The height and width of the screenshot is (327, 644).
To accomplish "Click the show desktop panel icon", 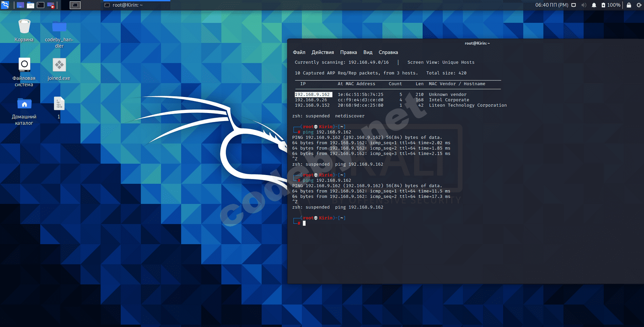I will tap(20, 5).
